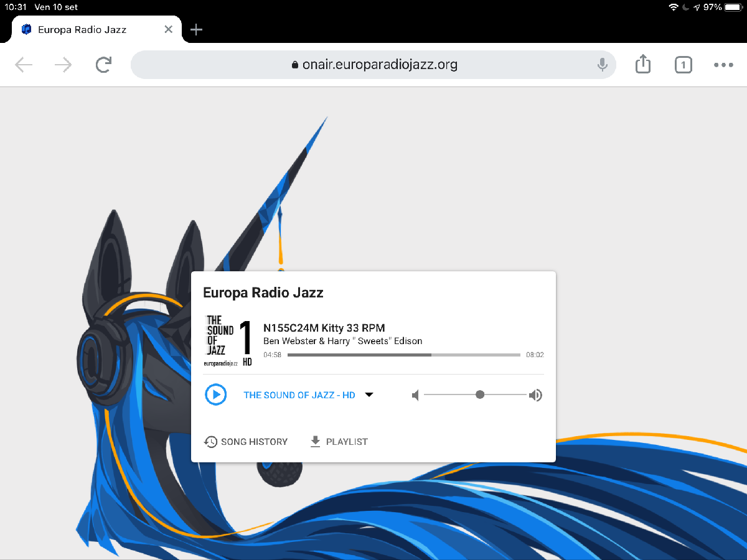Click total duration 08:02

pyautogui.click(x=535, y=355)
